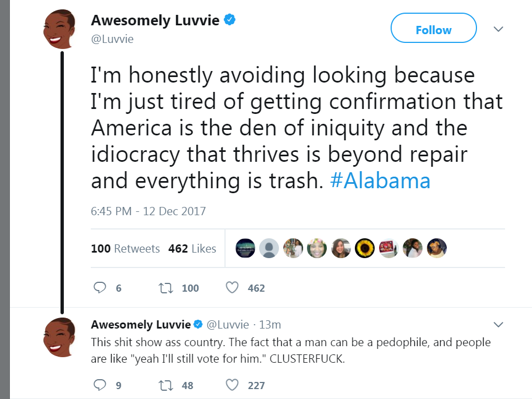532x399 pixels.
Task: Retweet the main #Alabama tweet
Action: click(x=166, y=288)
